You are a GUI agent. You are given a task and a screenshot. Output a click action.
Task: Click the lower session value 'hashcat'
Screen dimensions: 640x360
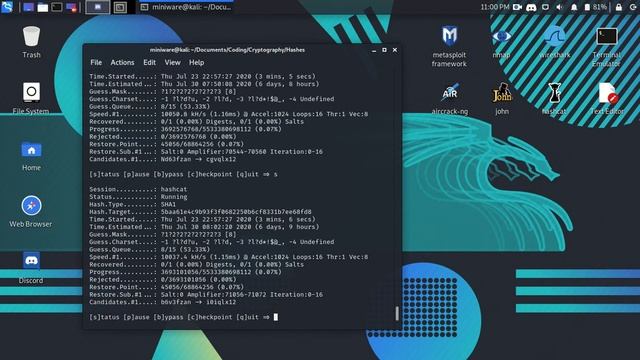174,189
